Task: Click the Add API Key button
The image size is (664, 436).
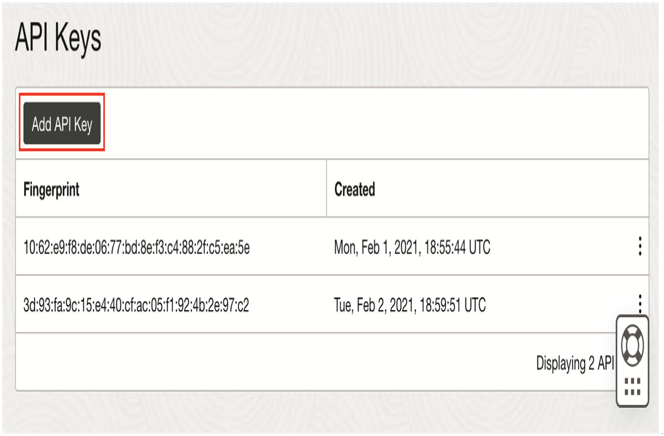Action: pos(62,123)
